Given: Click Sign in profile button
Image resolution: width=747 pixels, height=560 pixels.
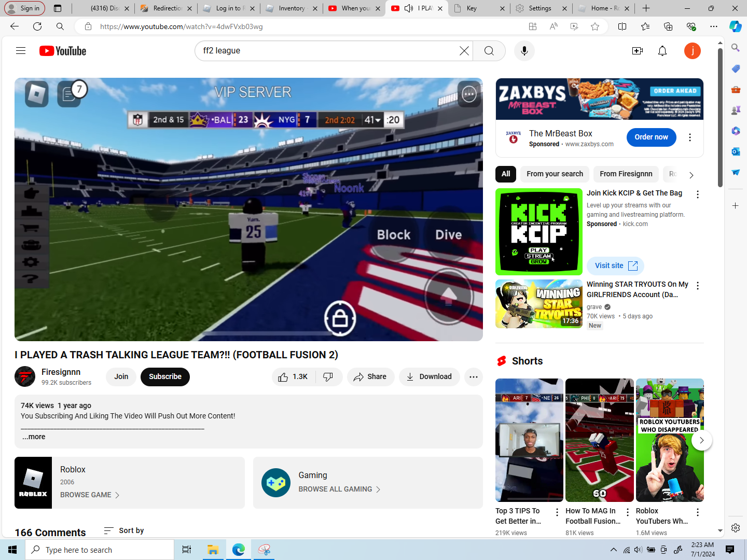Looking at the screenshot, I should pos(24,8).
